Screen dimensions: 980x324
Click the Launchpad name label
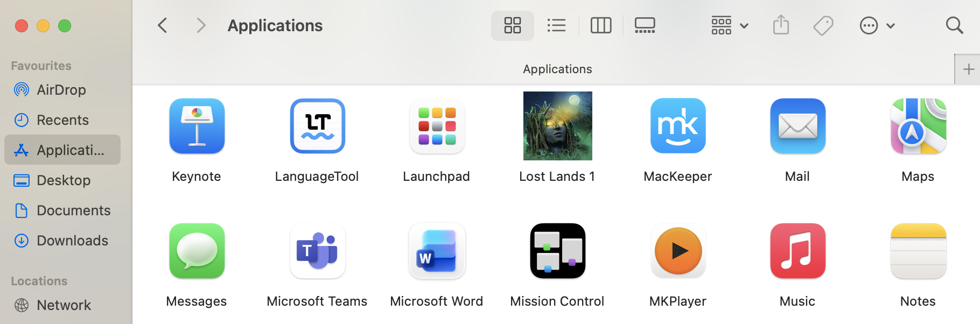437,177
